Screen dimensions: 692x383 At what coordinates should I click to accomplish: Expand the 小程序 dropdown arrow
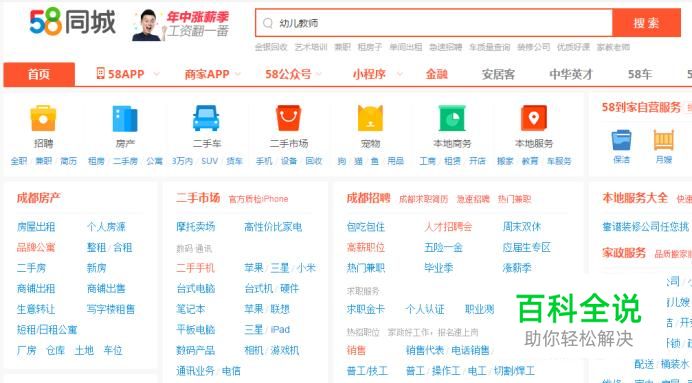(x=399, y=74)
